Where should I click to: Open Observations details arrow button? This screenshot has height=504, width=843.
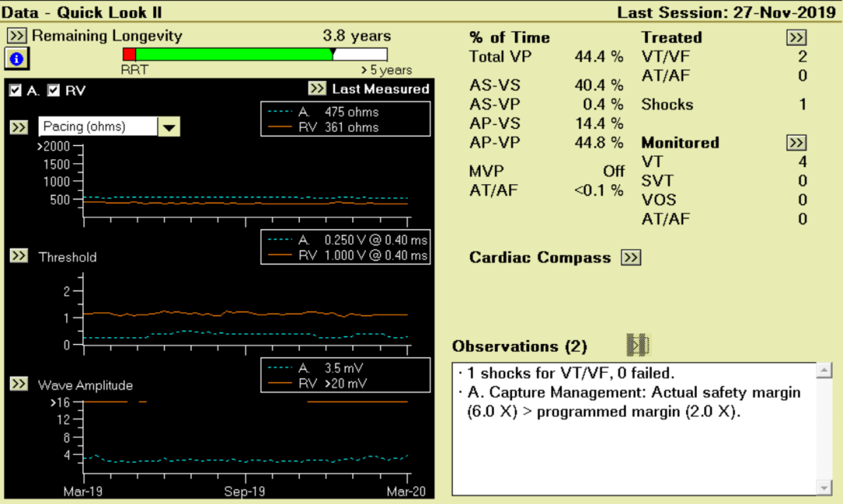[638, 345]
